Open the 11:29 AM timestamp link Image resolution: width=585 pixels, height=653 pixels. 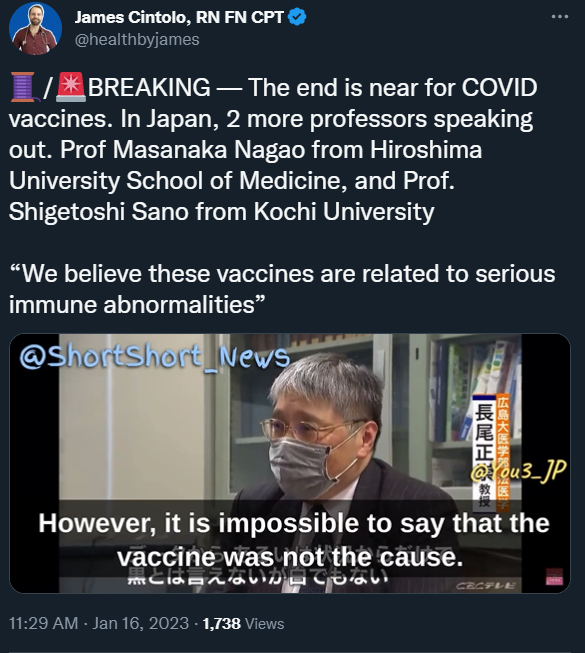tap(44, 623)
